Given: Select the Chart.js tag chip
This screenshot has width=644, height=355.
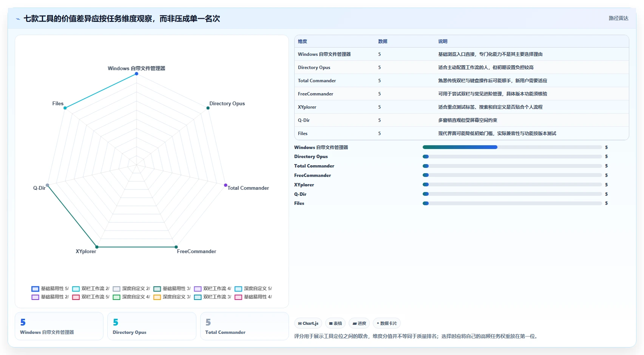Looking at the screenshot, I should point(308,323).
